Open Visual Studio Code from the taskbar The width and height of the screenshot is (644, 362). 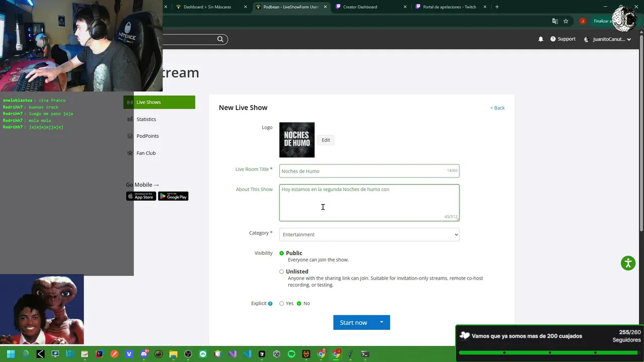point(247,354)
